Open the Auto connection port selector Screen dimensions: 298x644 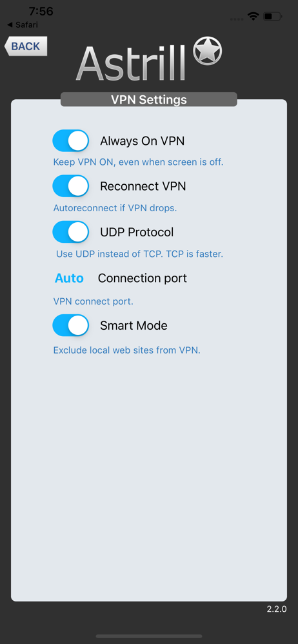coord(69,278)
